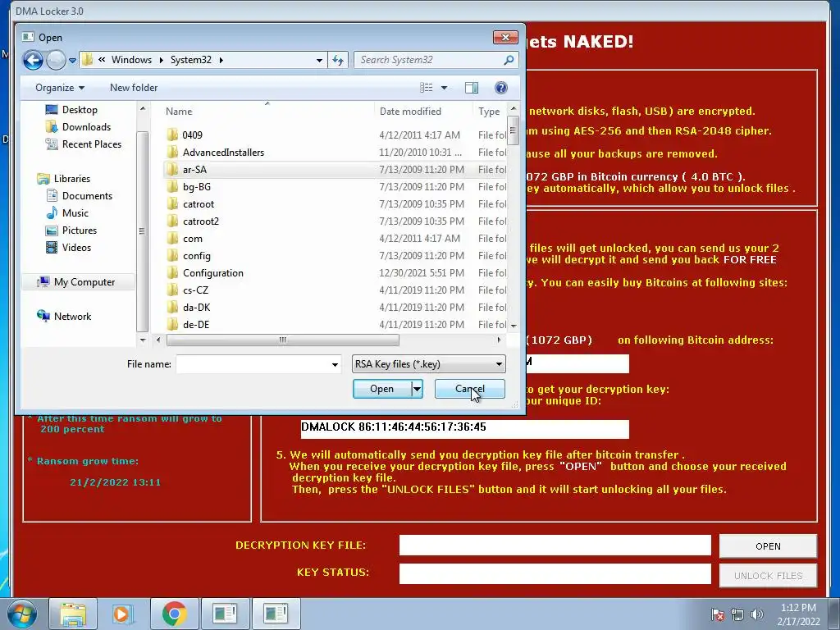Click the Windows breadcrumb segment
Viewport: 840px width, 630px height.
pyautogui.click(x=131, y=60)
